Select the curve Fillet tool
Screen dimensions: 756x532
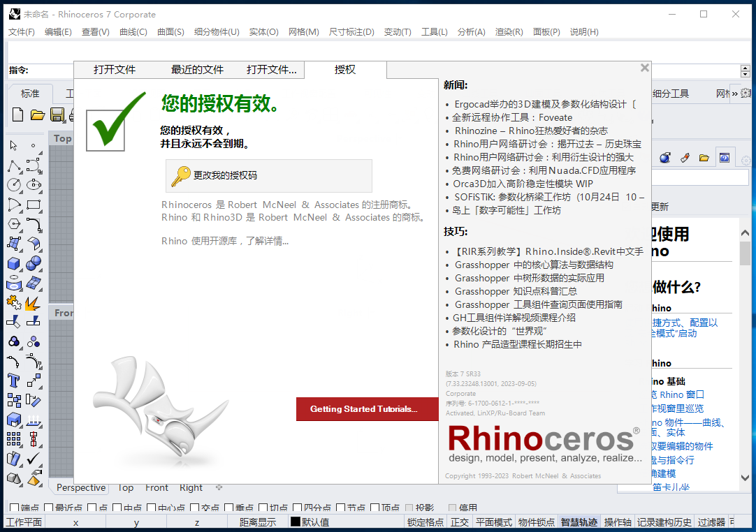[x=34, y=225]
